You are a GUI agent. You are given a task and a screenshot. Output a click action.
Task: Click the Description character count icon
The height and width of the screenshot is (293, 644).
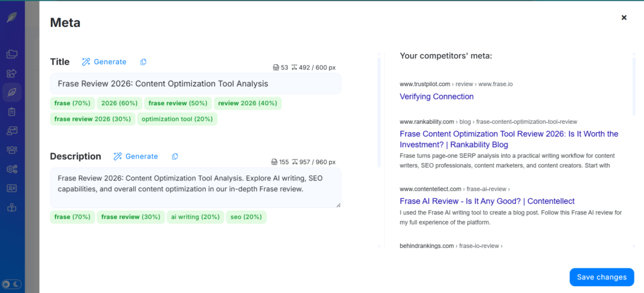point(275,162)
